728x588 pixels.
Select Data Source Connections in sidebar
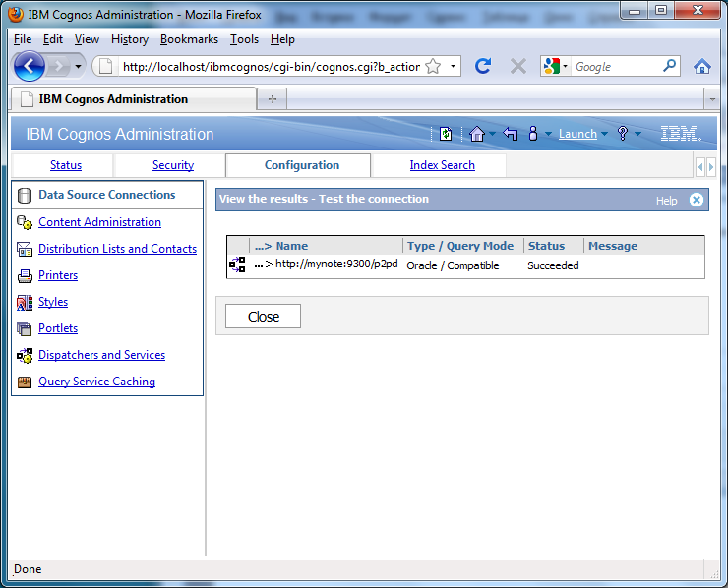click(107, 195)
